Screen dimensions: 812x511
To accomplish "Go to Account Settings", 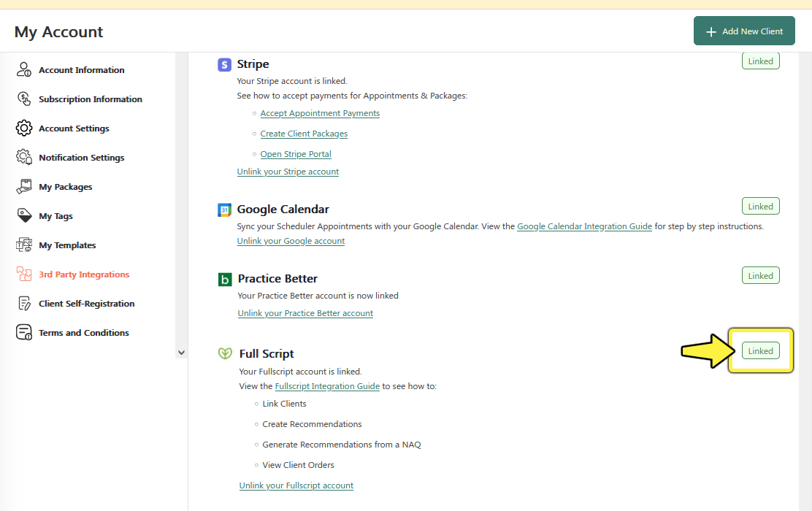I will (74, 128).
